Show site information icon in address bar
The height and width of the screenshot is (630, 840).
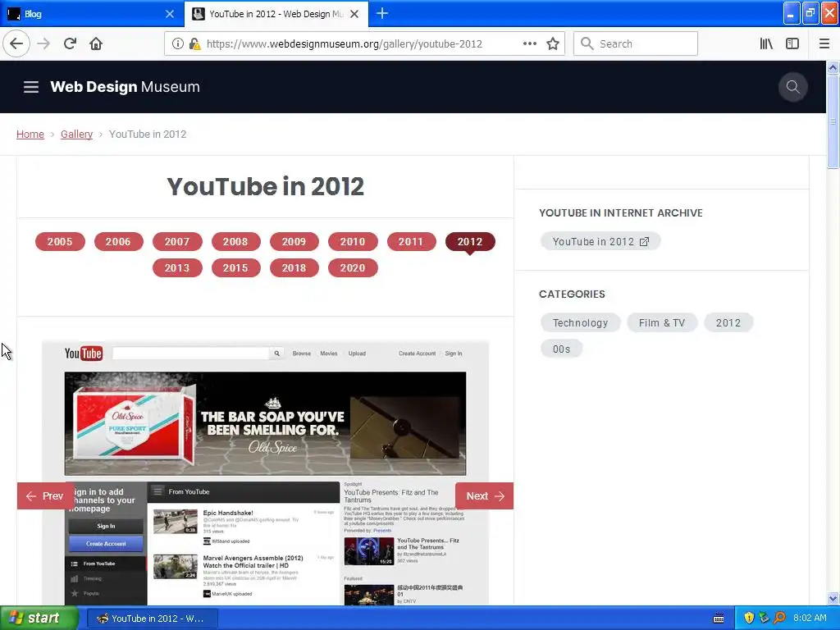(x=177, y=44)
